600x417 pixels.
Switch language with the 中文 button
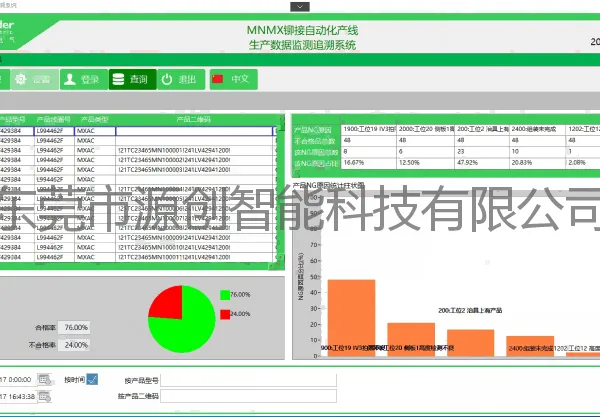pyautogui.click(x=233, y=79)
